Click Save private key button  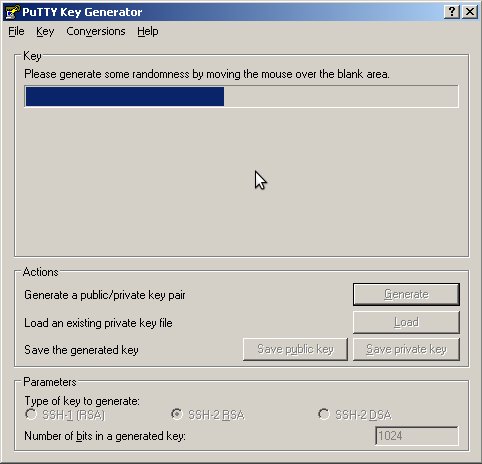(x=406, y=349)
